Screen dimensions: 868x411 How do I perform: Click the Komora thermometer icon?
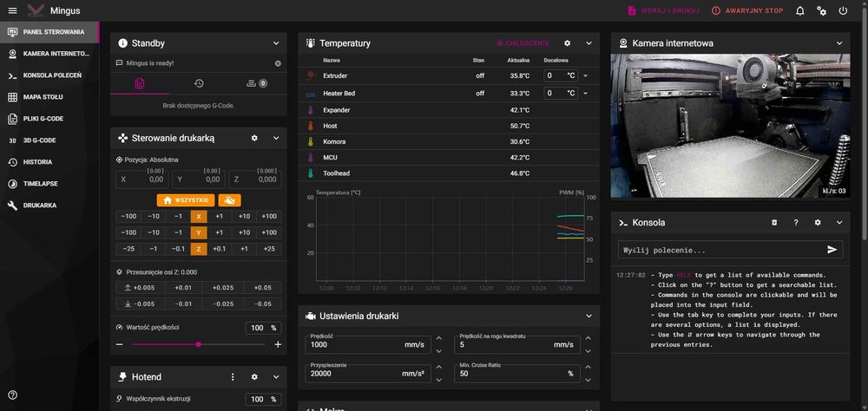click(x=311, y=141)
